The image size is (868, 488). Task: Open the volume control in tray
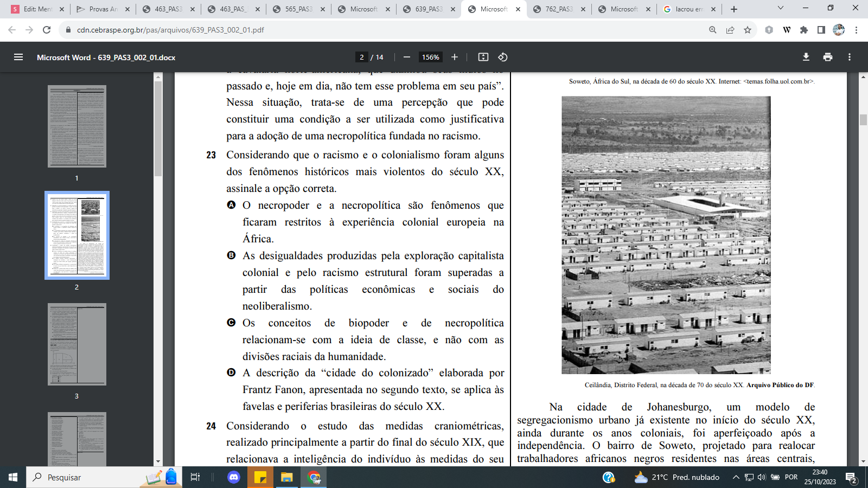pyautogui.click(x=762, y=477)
